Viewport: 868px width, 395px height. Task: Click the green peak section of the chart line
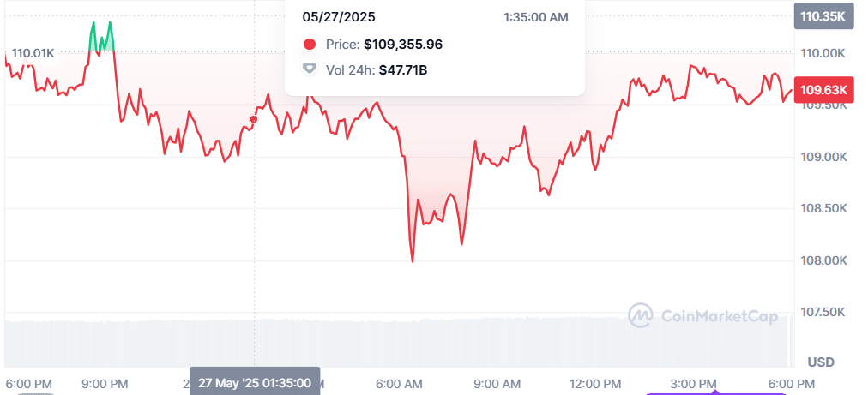click(101, 36)
